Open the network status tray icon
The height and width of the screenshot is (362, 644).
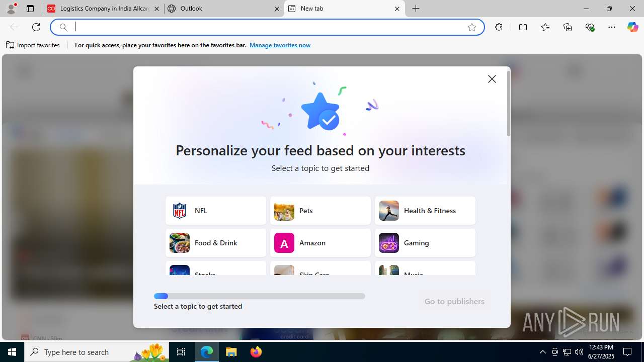tap(567, 352)
